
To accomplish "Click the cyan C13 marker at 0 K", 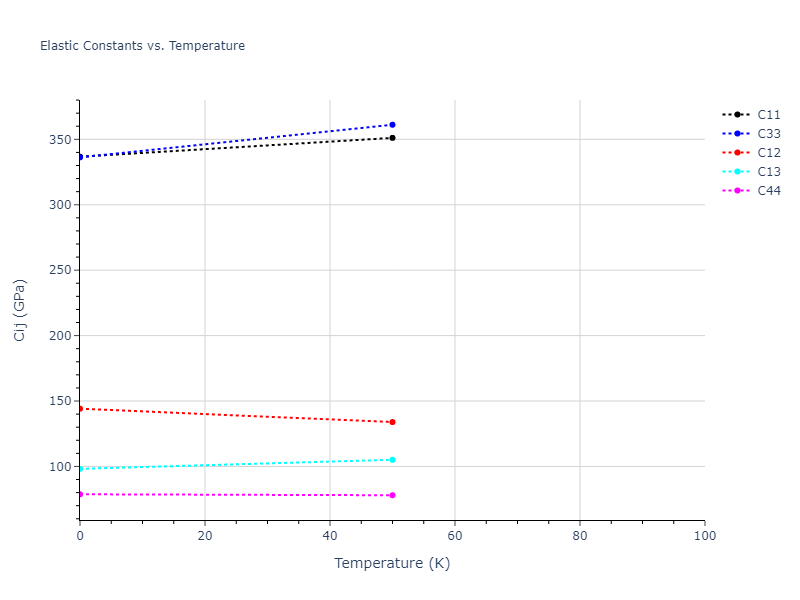I will tap(80, 468).
